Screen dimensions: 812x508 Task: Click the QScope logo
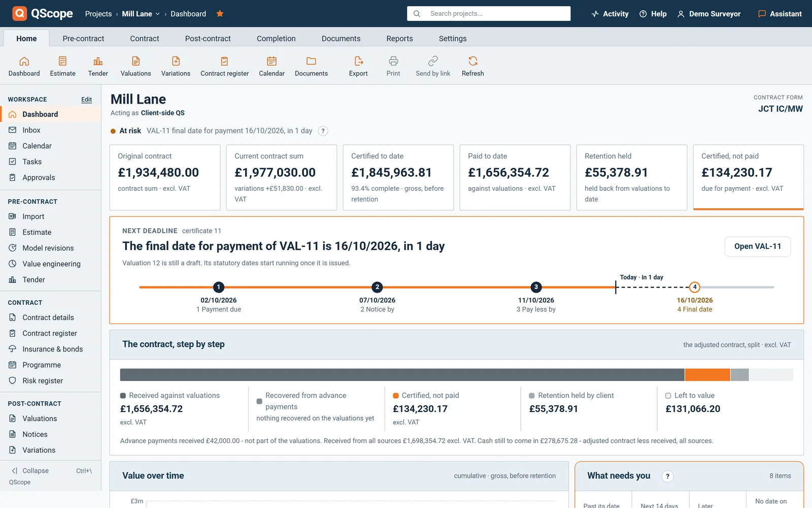coord(43,14)
